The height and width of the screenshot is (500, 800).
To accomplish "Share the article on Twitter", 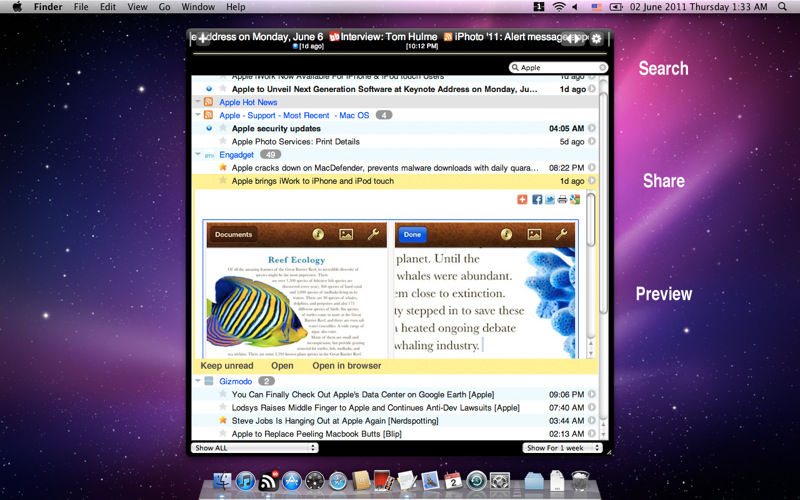I will tap(549, 199).
